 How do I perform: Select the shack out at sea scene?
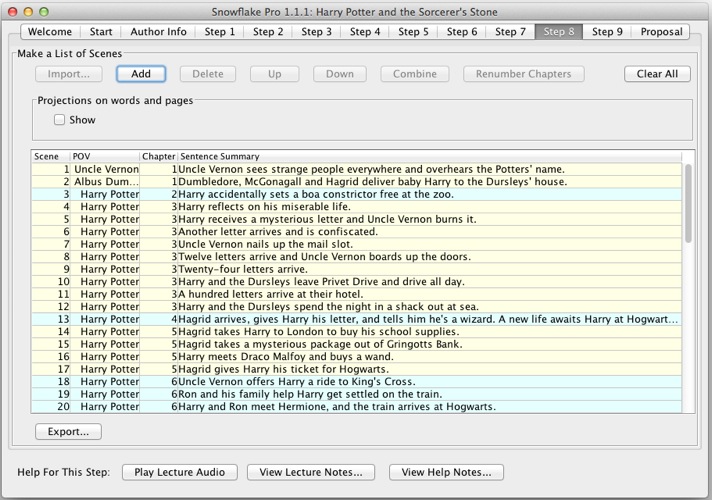click(430, 307)
